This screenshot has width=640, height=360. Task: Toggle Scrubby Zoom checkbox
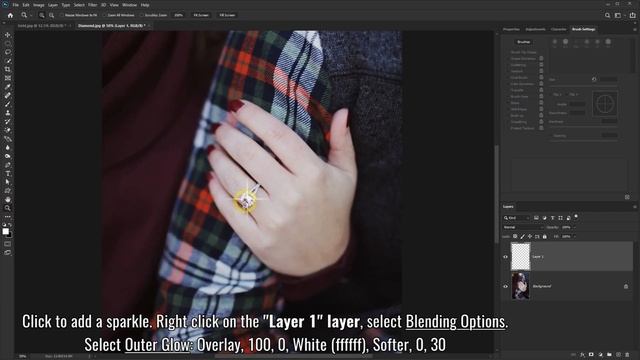click(142, 15)
